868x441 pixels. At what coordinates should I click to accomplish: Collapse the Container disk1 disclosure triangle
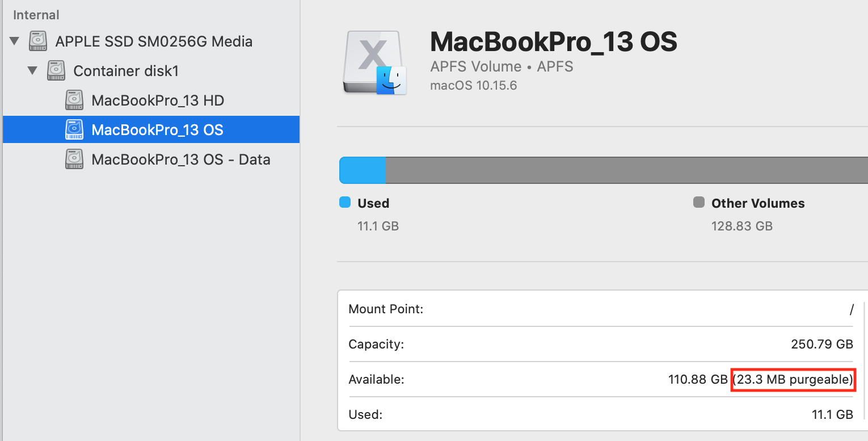(x=33, y=71)
